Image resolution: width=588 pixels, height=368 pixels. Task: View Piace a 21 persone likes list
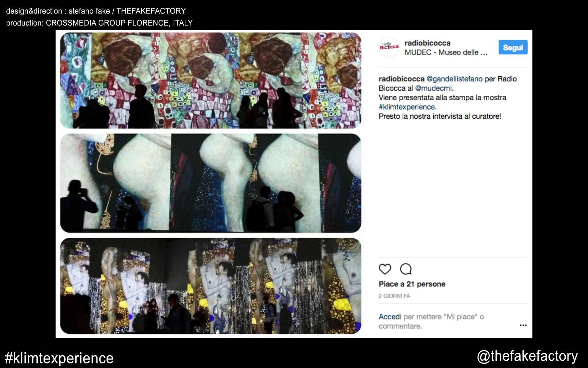pos(412,284)
